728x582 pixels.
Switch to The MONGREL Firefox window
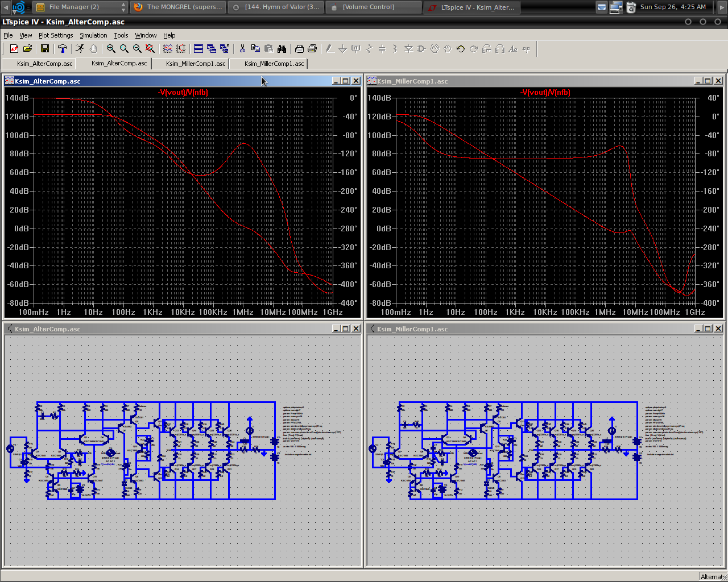pyautogui.click(x=179, y=7)
